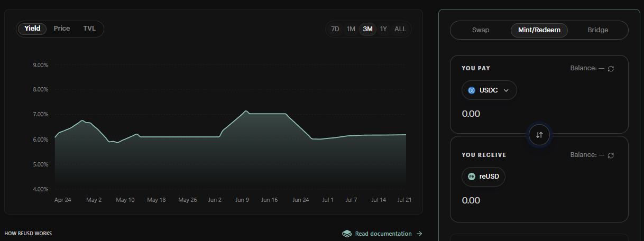644x241 pixels.
Task: Refresh the You Pay balance
Action: click(x=611, y=69)
